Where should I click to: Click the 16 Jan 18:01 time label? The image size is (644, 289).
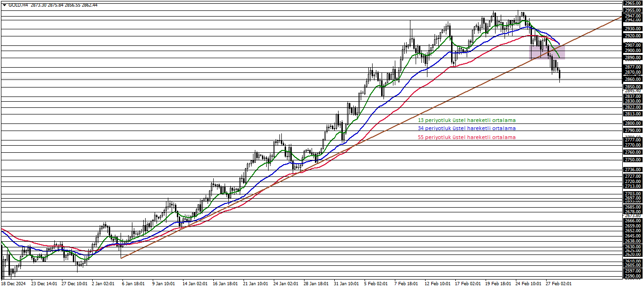pyautogui.click(x=225, y=283)
